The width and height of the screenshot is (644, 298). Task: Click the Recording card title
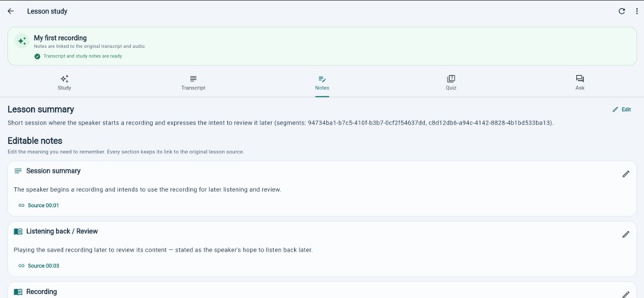coord(42,292)
